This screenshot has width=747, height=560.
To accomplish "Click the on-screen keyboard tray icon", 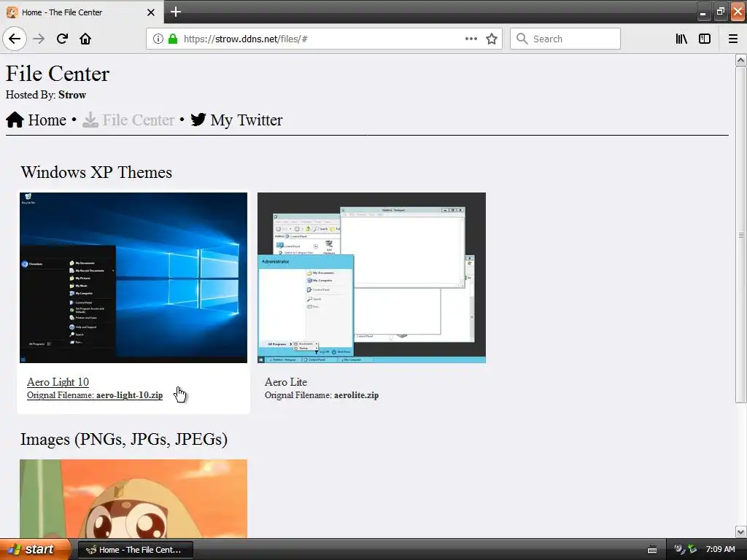I will [652, 550].
